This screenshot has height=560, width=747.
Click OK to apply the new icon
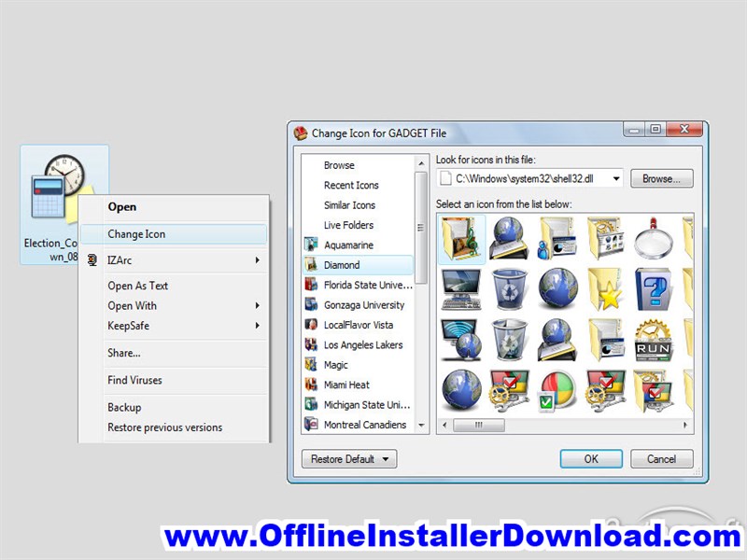coord(591,458)
